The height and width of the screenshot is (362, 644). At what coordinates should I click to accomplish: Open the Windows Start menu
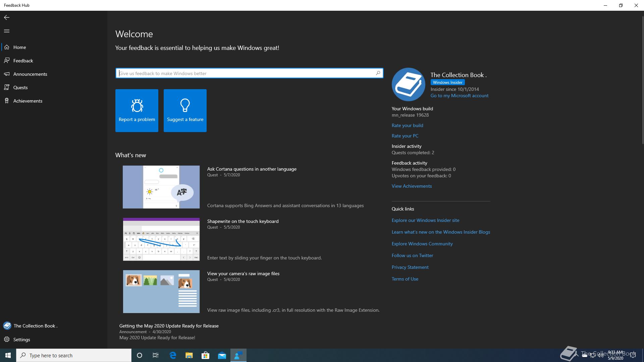[x=8, y=355]
